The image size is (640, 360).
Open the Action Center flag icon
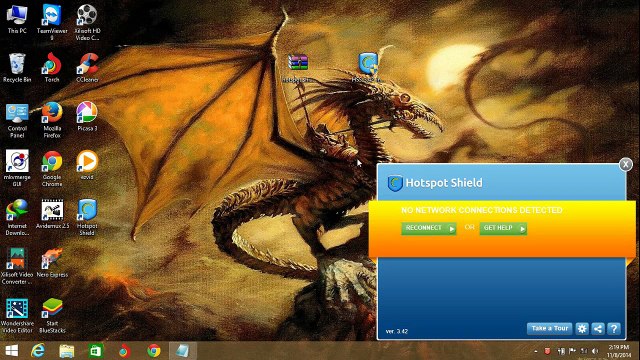point(572,351)
